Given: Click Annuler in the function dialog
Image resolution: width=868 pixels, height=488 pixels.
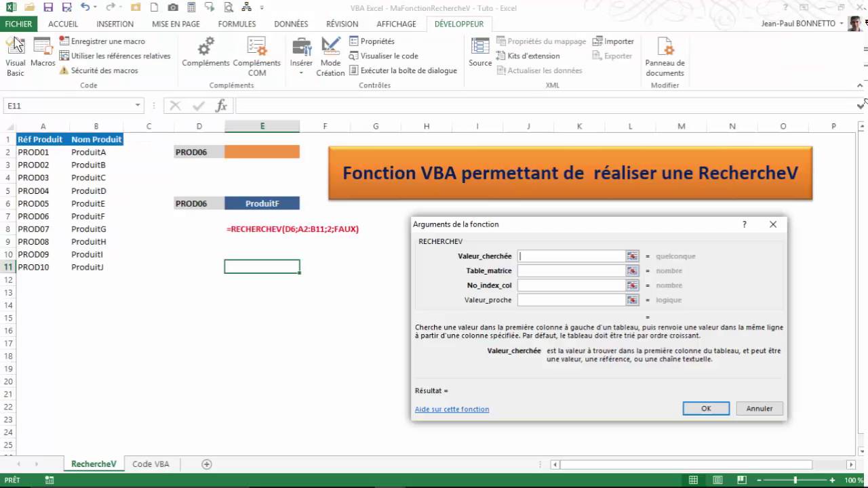Looking at the screenshot, I should [759, 409].
